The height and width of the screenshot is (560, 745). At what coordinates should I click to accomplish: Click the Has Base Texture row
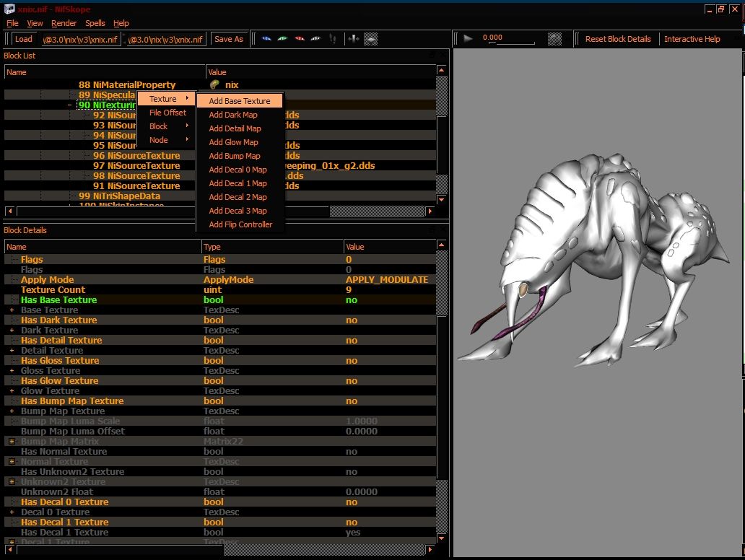coord(220,299)
